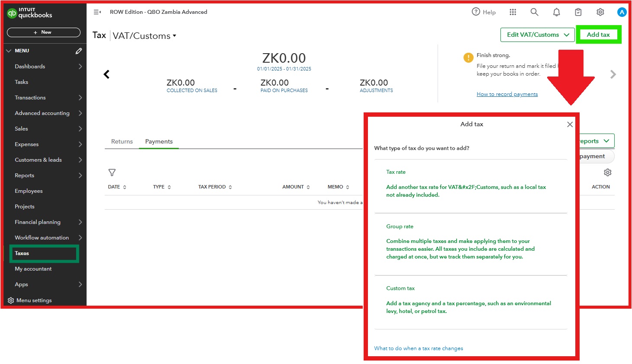Switch to the Returns tab

pos(122,142)
